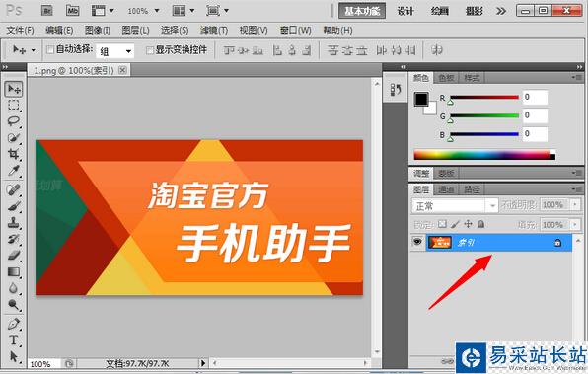Switch to 路径 tab
The width and height of the screenshot is (588, 374).
pyautogui.click(x=472, y=189)
